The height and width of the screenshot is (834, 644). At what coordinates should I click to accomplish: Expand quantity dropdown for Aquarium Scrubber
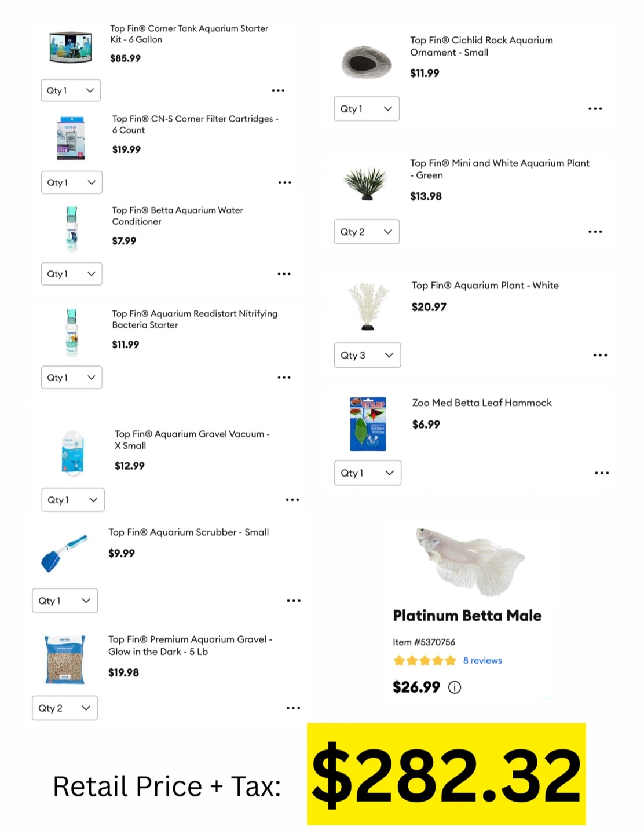point(65,601)
